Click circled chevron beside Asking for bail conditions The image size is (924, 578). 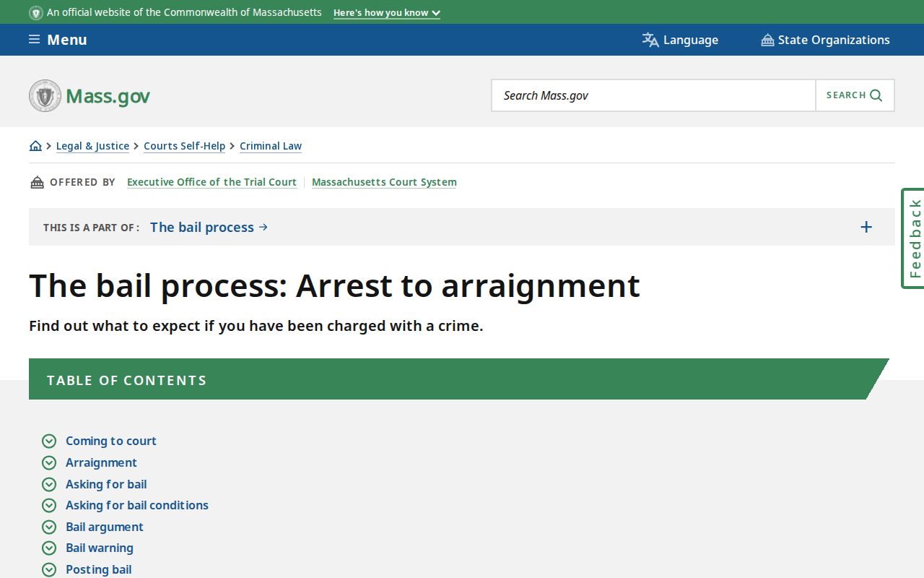[49, 505]
